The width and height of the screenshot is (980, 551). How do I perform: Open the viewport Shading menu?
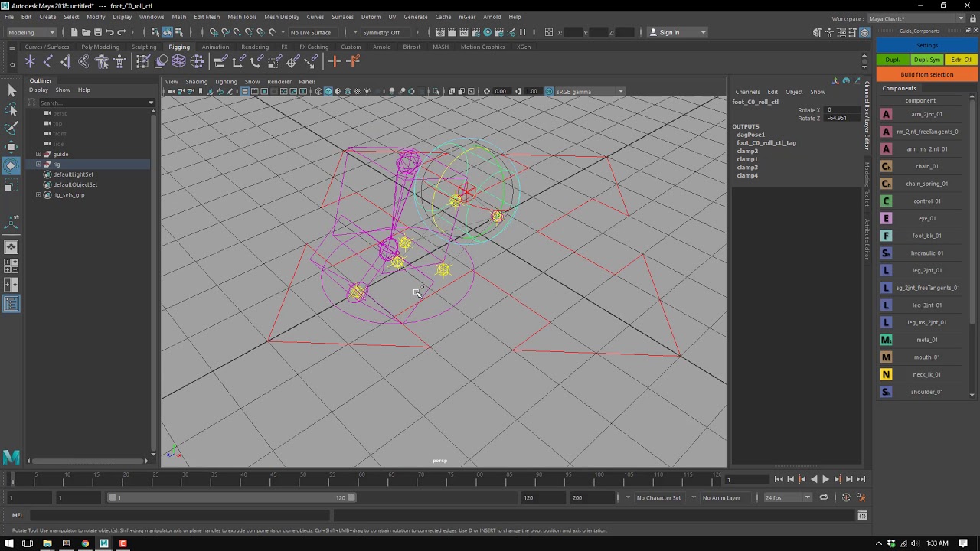[196, 82]
